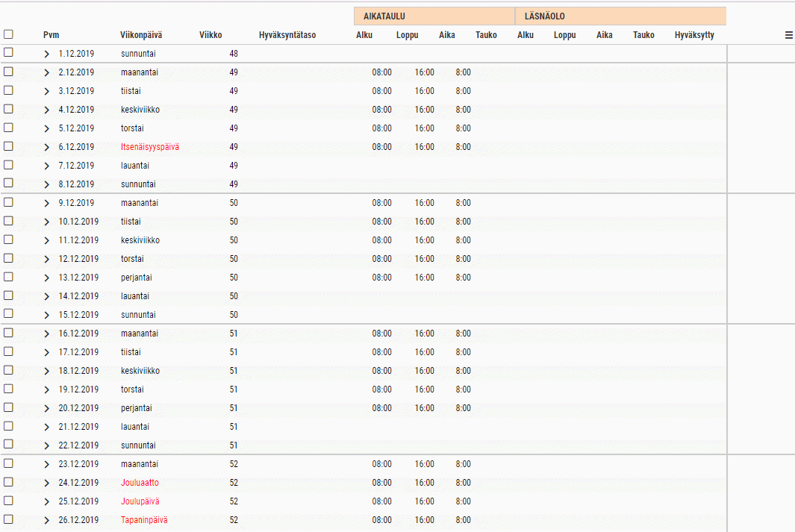Sort by the Viikko column header

click(x=211, y=35)
